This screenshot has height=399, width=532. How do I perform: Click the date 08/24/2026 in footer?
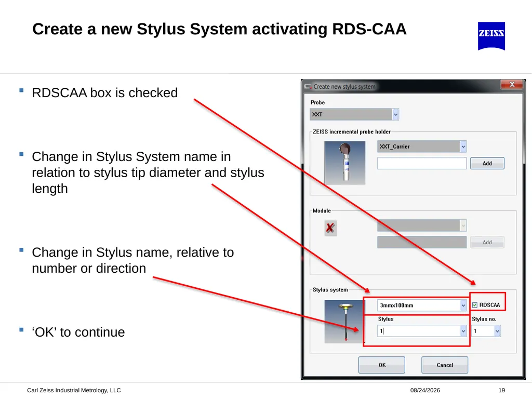pyautogui.click(x=425, y=390)
